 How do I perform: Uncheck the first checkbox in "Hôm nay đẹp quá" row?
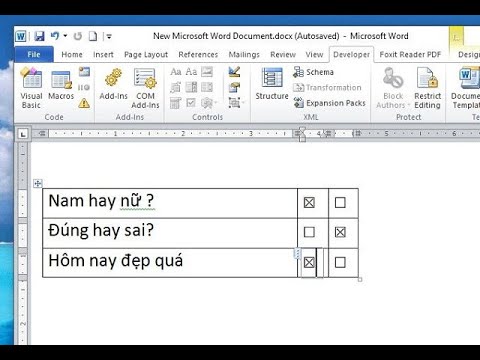tap(309, 262)
